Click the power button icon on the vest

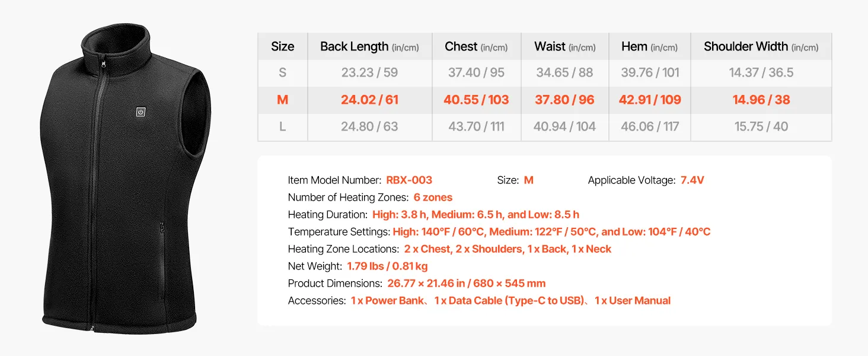pos(141,112)
